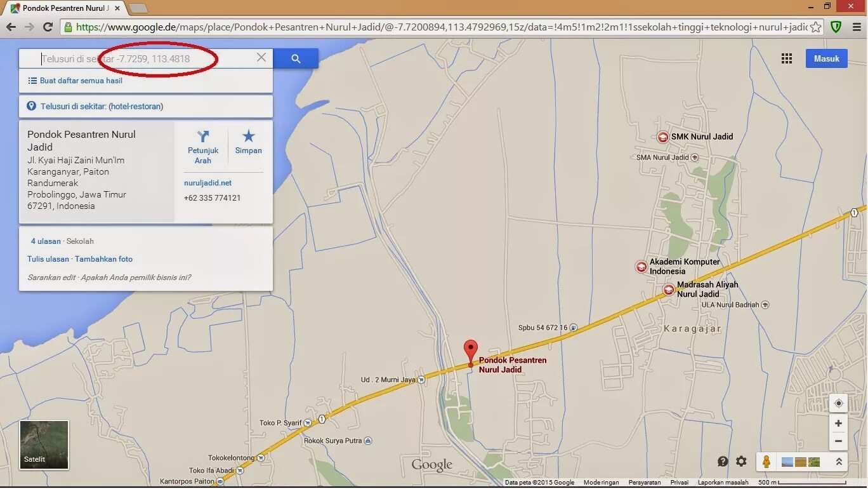This screenshot has height=489, width=868.
Task: Click the list icon beside Buat daftar
Action: click(32, 81)
